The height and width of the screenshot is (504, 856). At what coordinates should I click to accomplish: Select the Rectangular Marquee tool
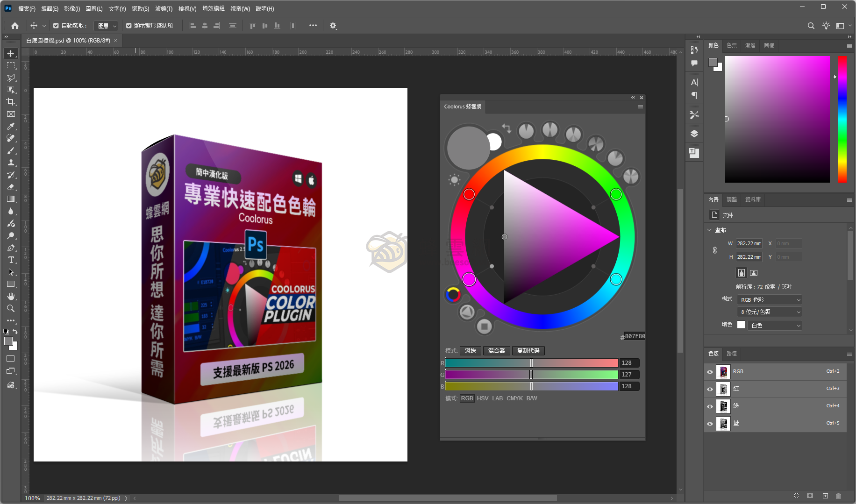point(11,65)
